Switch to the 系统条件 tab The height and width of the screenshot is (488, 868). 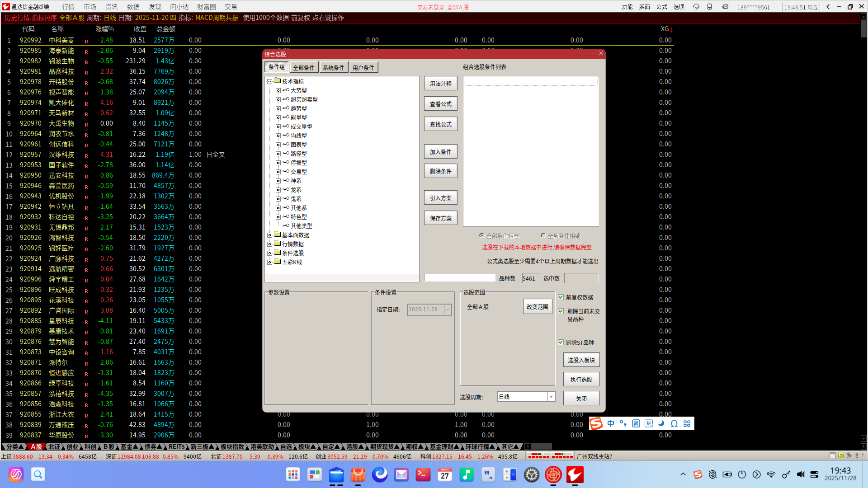(x=334, y=68)
